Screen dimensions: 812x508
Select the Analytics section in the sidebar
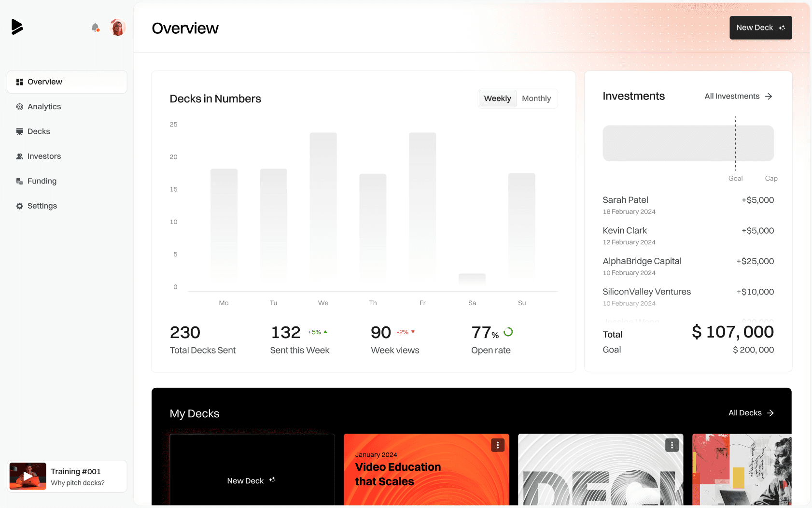(44, 106)
